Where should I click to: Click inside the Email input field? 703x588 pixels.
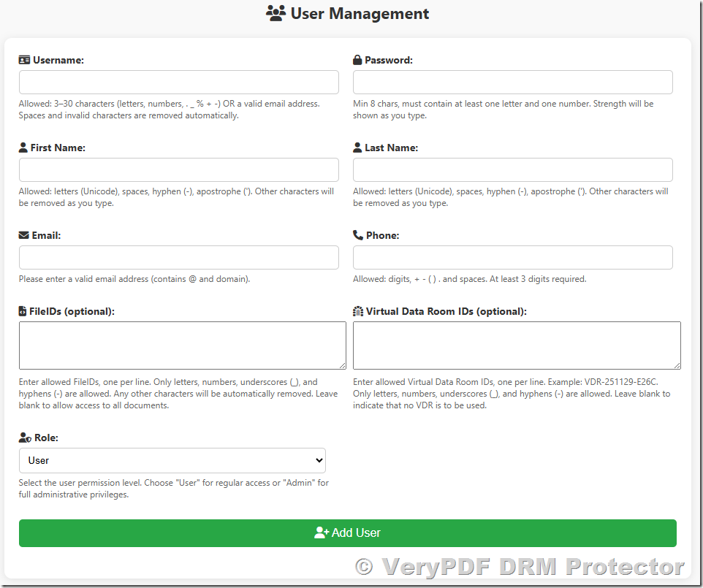tap(178, 257)
